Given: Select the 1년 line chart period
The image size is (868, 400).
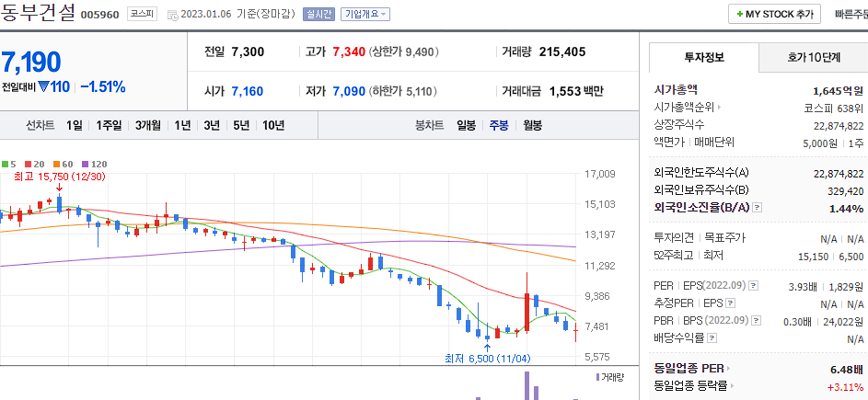Looking at the screenshot, I should [182, 126].
